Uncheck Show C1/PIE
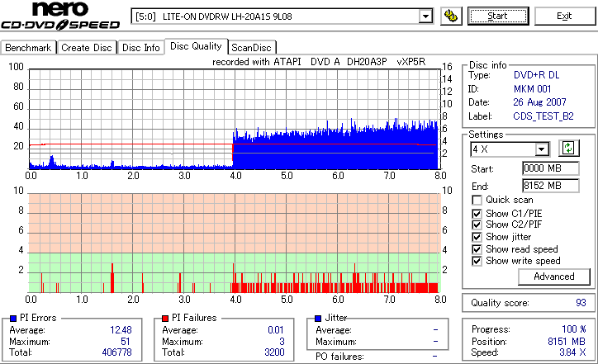The width and height of the screenshot is (598, 364). point(477,214)
